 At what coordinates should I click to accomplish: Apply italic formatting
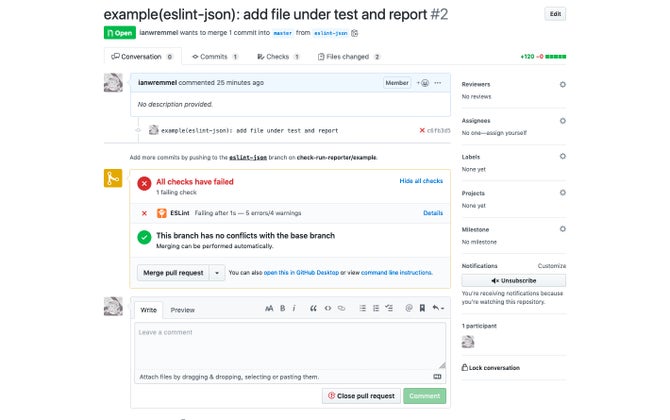tap(294, 308)
